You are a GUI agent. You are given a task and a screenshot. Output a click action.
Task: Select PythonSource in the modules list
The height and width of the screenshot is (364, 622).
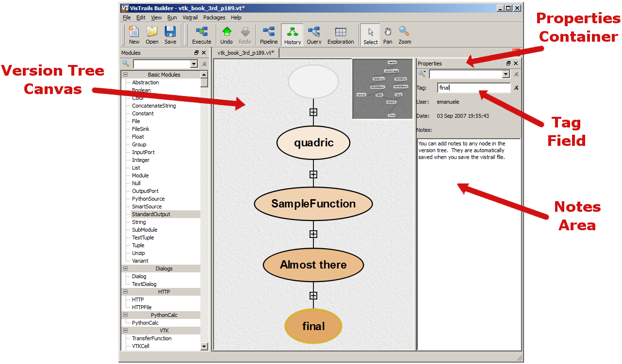[x=148, y=199]
